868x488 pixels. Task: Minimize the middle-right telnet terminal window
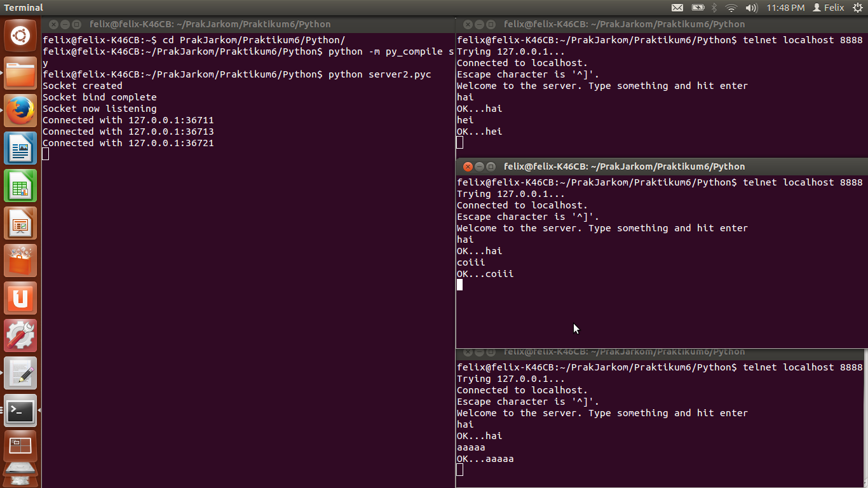(x=479, y=166)
